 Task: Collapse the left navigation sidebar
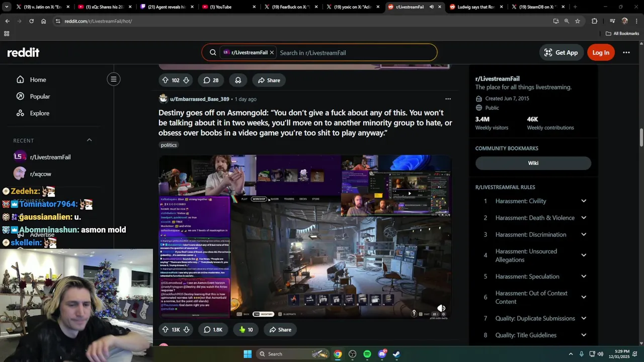point(114,79)
